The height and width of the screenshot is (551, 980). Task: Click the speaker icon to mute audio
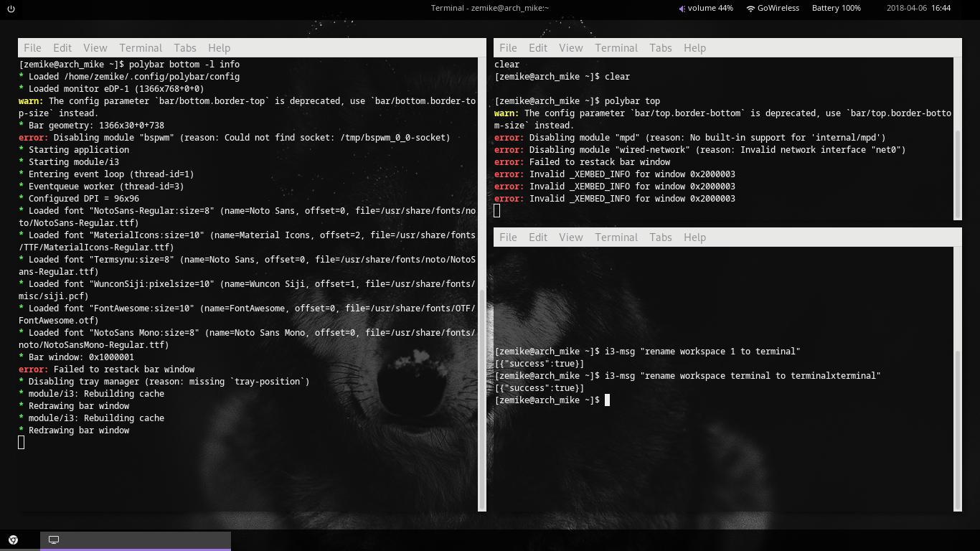pos(682,8)
